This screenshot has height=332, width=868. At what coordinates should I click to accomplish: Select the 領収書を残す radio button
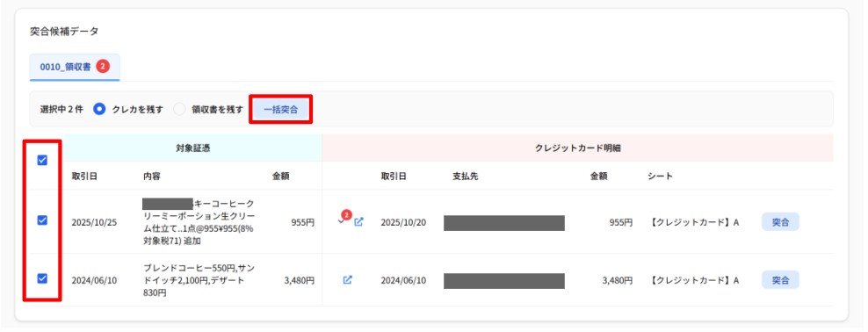pos(179,109)
